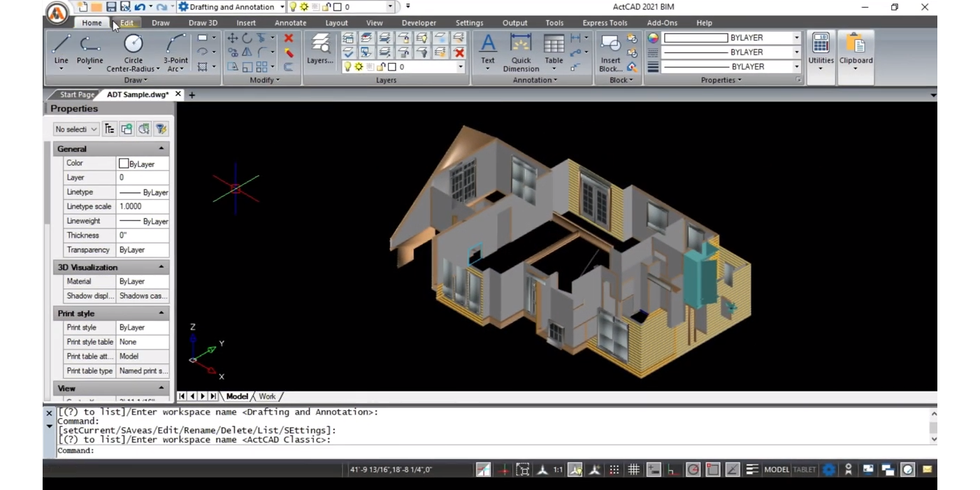Open the No selection dropdown in Properties
This screenshot has width=980, height=490.
(76, 129)
